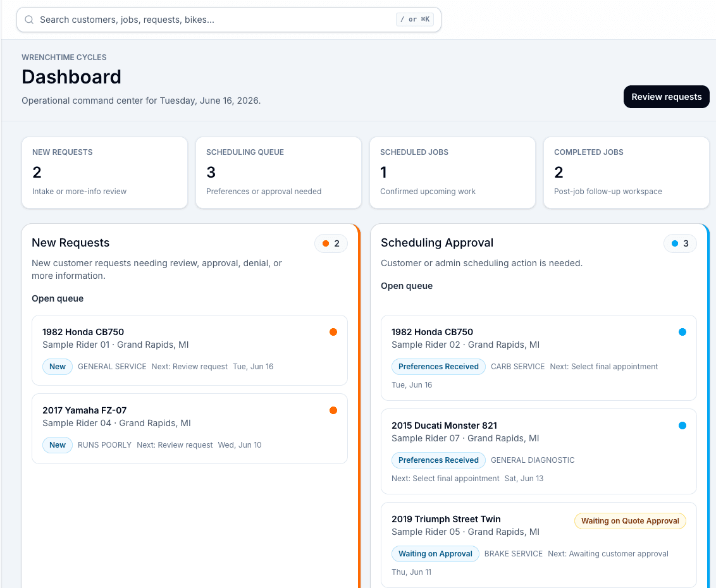Click the 'New Requests' panel heading
The image size is (716, 588).
pyautogui.click(x=70, y=243)
